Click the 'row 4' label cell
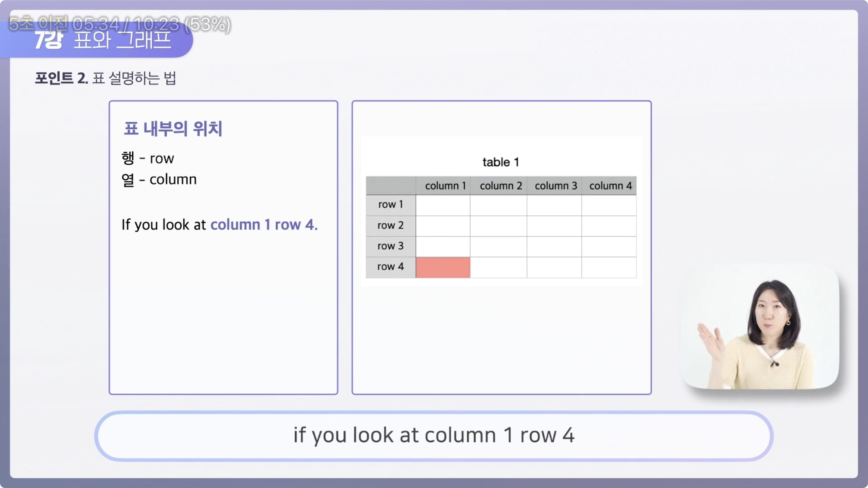This screenshot has height=488, width=868. (x=391, y=267)
